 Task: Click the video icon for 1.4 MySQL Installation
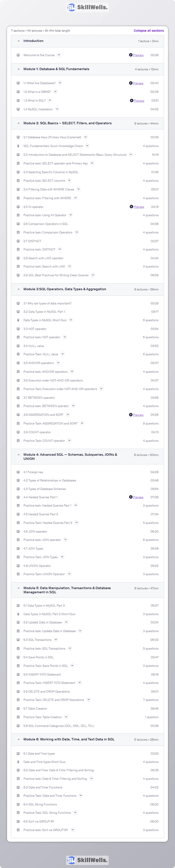18,109
